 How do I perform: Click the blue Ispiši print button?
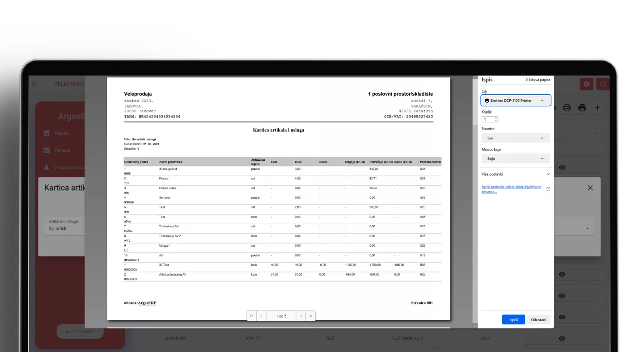pyautogui.click(x=513, y=320)
